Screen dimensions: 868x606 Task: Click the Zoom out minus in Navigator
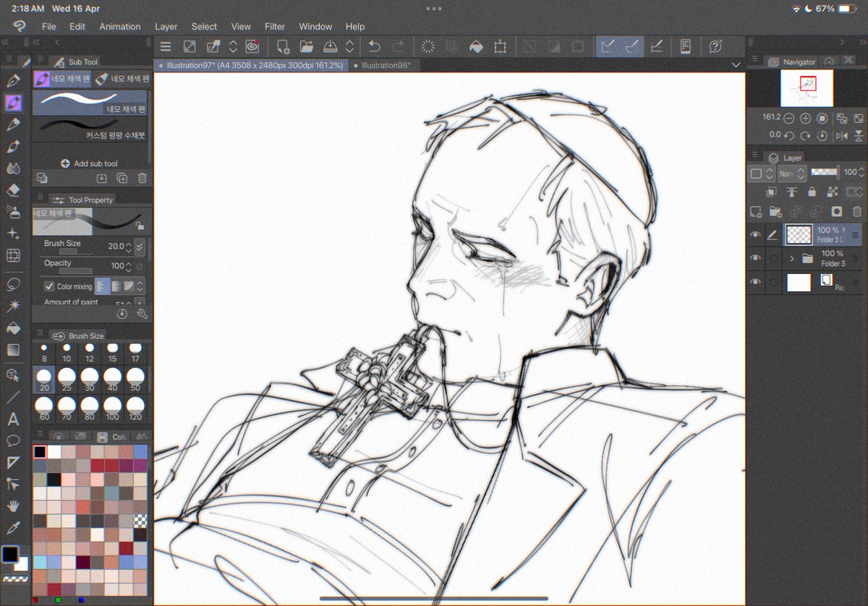coord(788,118)
